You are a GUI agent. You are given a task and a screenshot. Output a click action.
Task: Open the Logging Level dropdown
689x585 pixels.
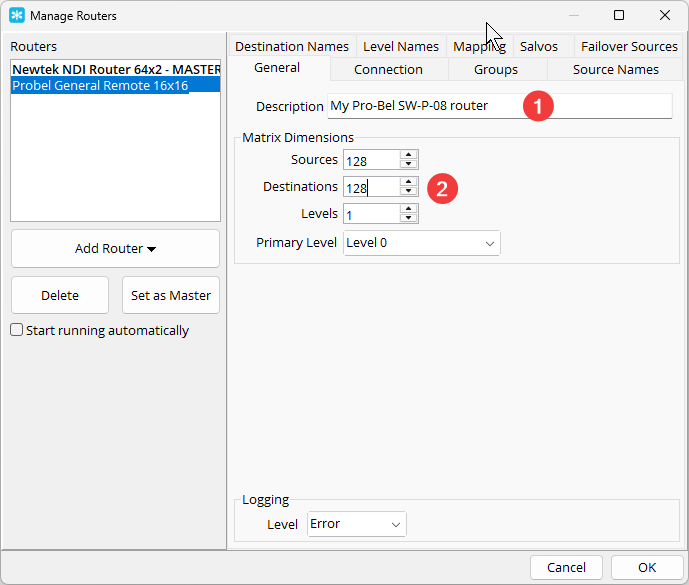click(356, 524)
